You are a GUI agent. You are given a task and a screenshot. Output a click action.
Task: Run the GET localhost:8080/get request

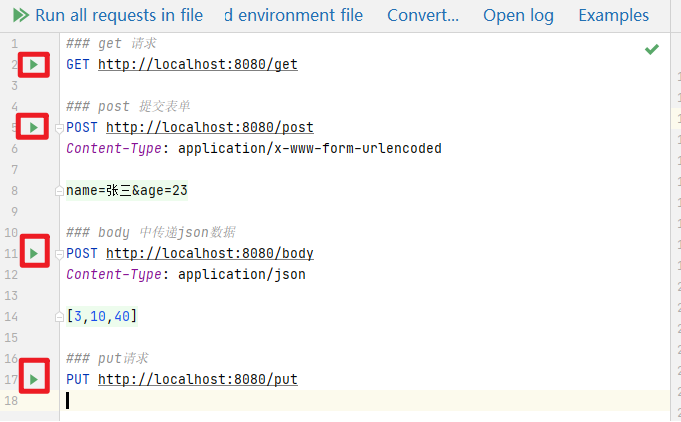pos(34,65)
